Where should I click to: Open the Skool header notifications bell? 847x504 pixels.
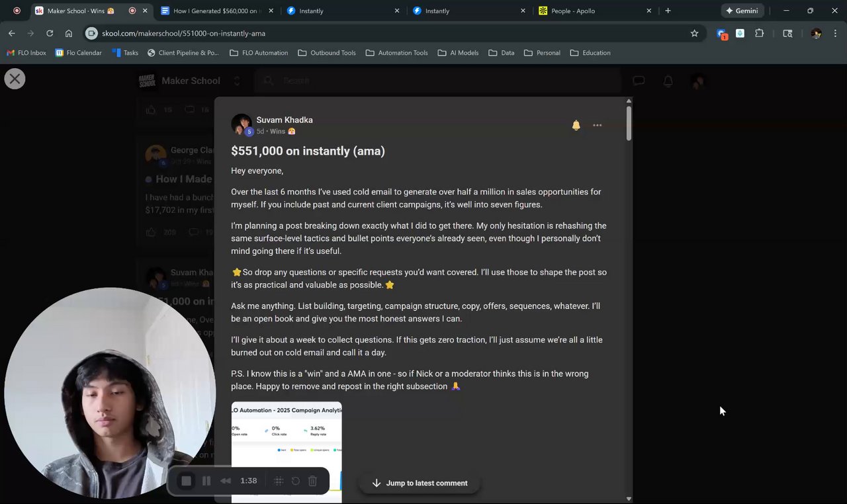click(x=668, y=81)
